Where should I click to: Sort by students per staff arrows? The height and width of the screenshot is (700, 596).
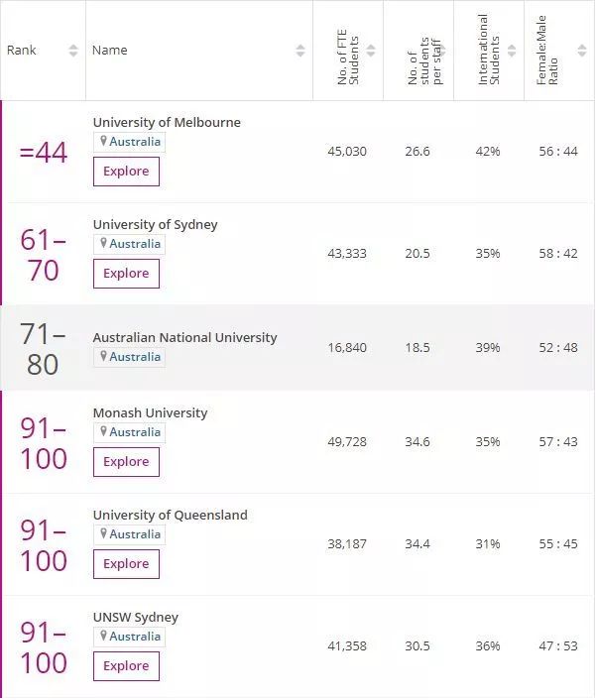(442, 51)
